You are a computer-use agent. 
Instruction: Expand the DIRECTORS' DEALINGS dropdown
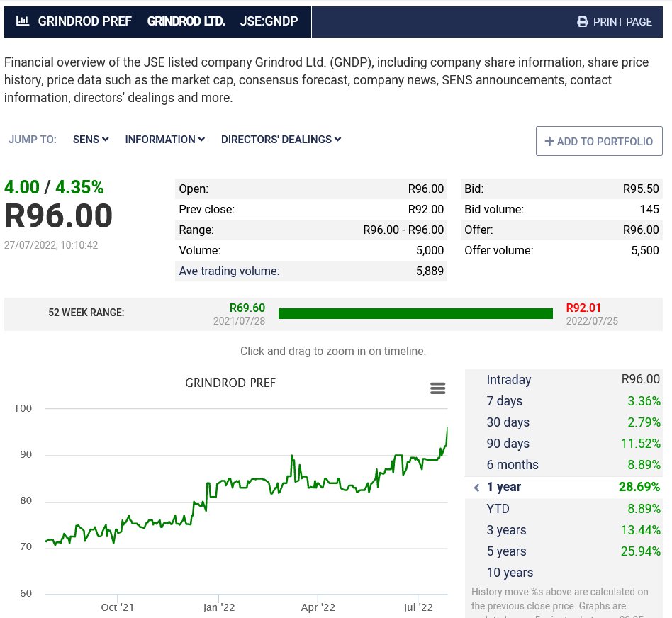pyautogui.click(x=281, y=140)
